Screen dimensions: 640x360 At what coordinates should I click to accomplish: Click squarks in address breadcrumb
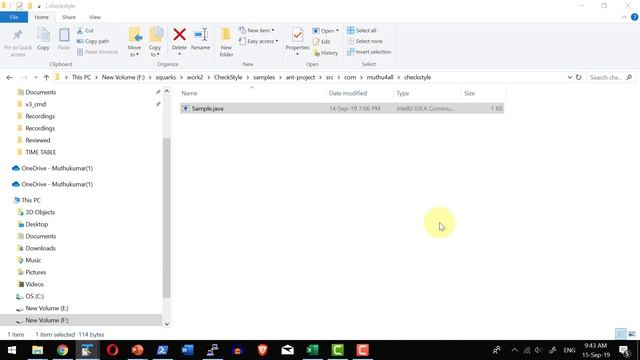(165, 77)
